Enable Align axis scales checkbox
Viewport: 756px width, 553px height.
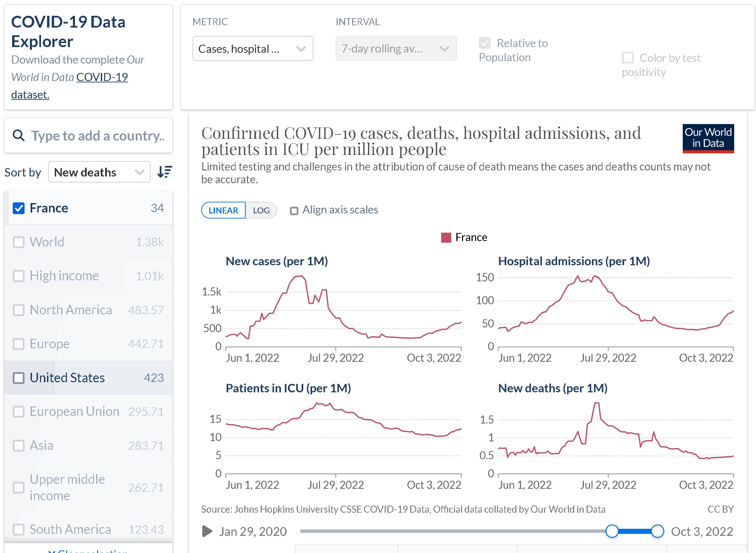[294, 211]
